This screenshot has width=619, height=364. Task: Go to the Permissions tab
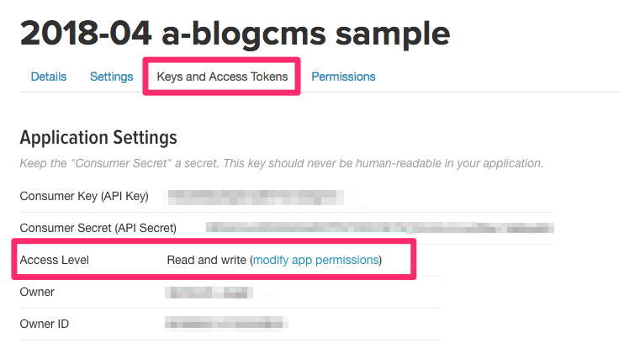pyautogui.click(x=343, y=76)
